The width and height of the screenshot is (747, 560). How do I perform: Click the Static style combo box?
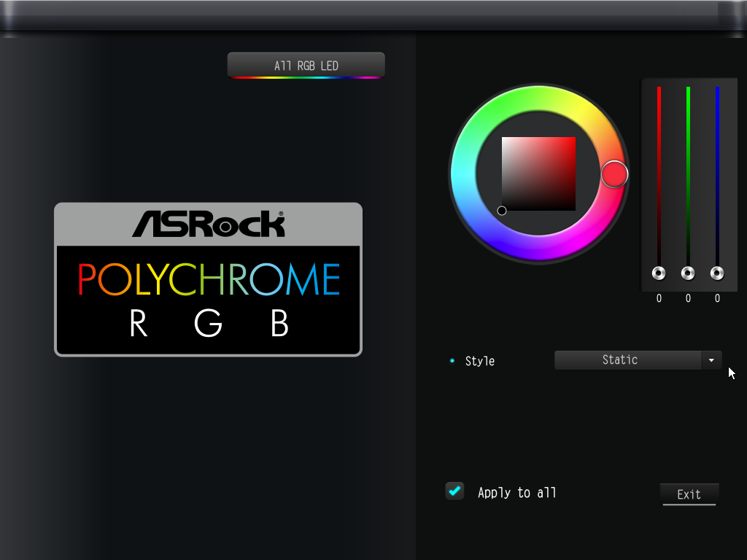point(638,360)
